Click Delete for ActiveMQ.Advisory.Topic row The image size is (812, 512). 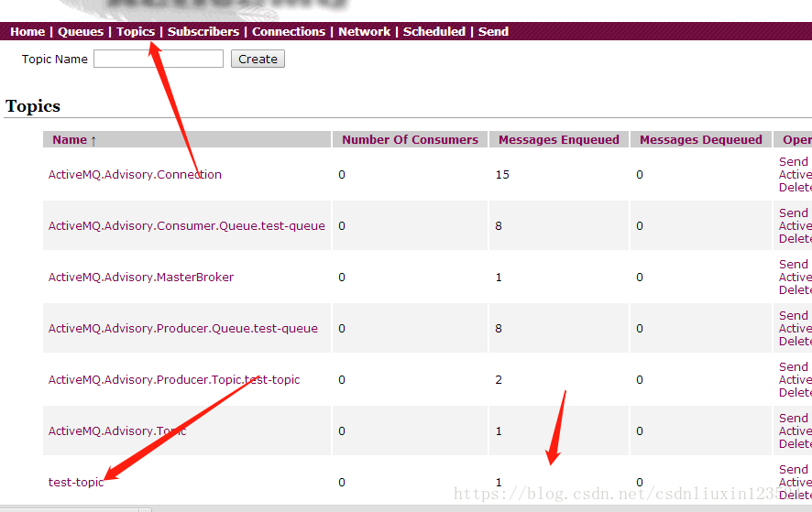coord(796,443)
